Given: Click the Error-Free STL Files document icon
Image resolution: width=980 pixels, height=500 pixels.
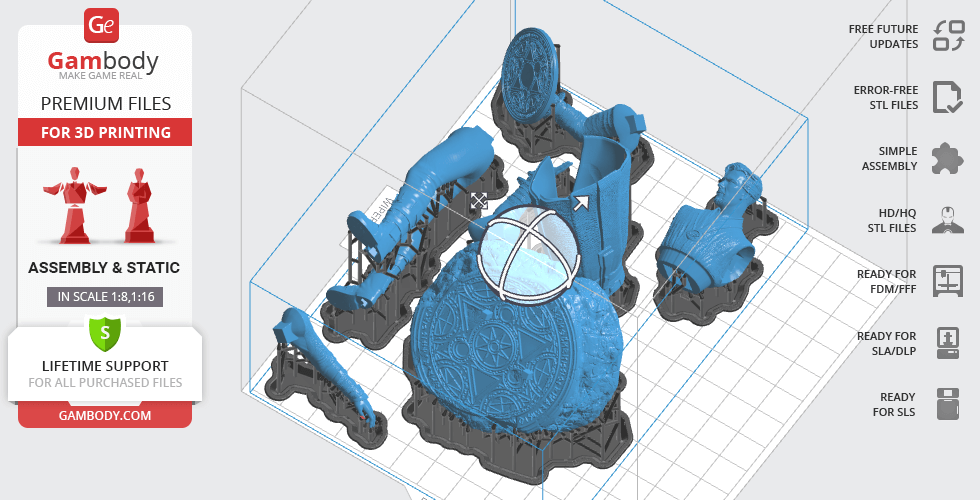Looking at the screenshot, I should coord(947,97).
